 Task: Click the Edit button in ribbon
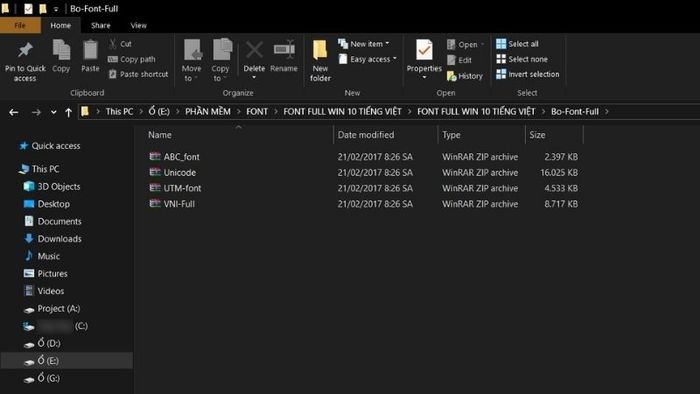[459, 60]
